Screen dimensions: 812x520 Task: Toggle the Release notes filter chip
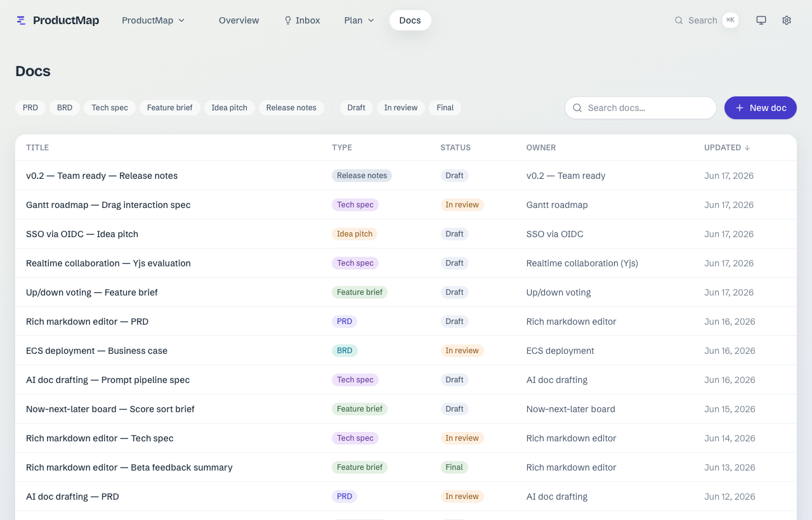[291, 108]
